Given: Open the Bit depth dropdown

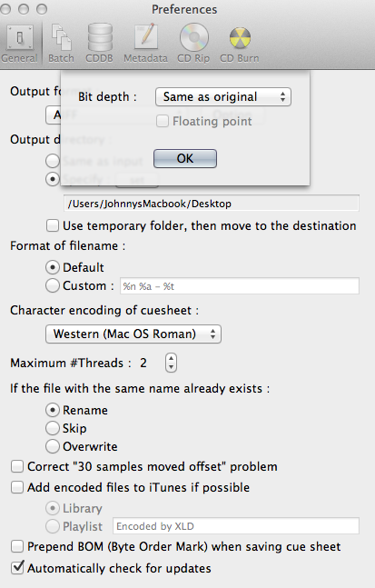Looking at the screenshot, I should point(222,96).
